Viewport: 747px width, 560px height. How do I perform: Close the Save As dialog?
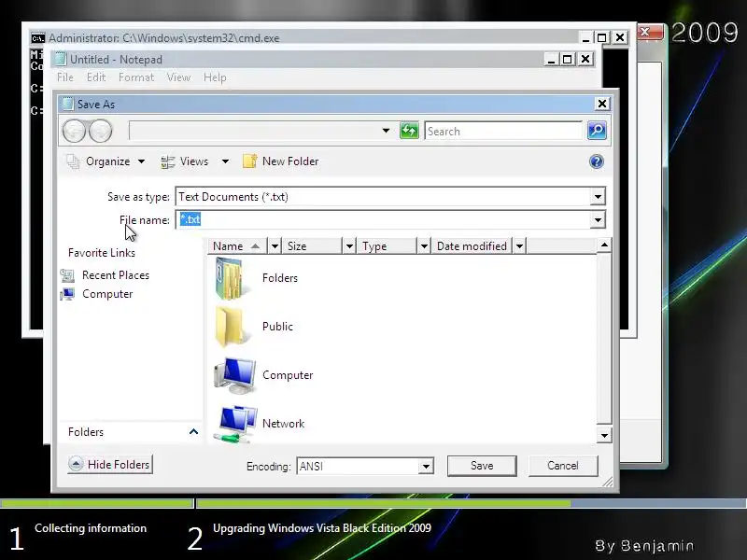click(x=602, y=104)
